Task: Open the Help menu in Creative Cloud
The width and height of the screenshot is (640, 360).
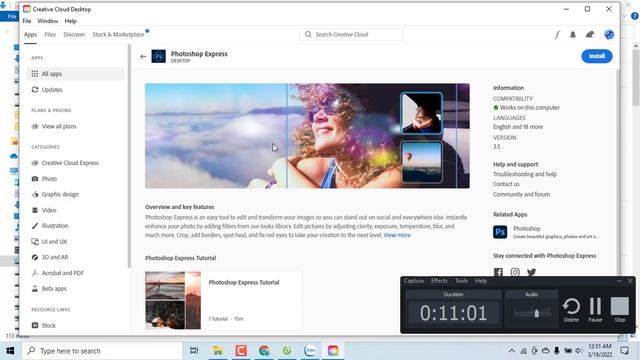Action: 70,21
